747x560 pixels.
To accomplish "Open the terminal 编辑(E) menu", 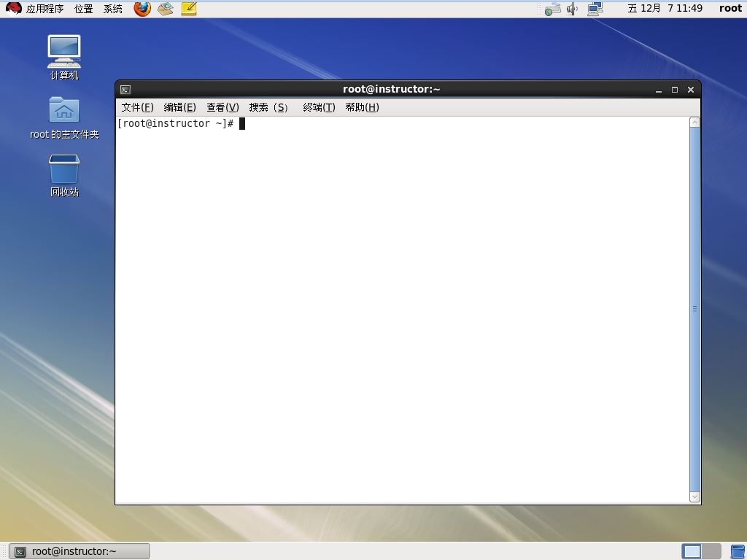I will pyautogui.click(x=179, y=108).
